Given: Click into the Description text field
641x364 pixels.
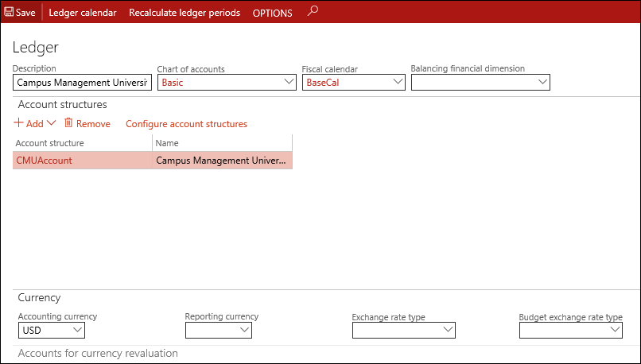Looking at the screenshot, I should (82, 82).
